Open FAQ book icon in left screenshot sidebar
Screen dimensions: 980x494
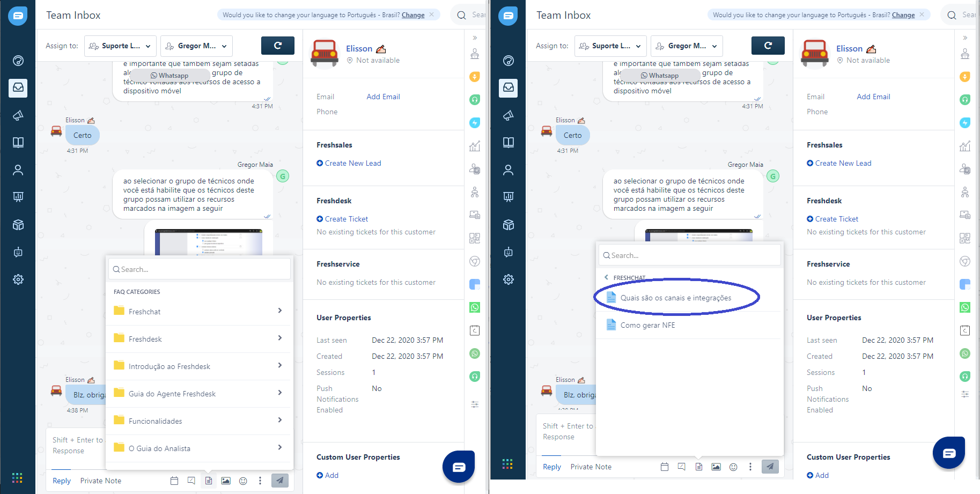[18, 142]
